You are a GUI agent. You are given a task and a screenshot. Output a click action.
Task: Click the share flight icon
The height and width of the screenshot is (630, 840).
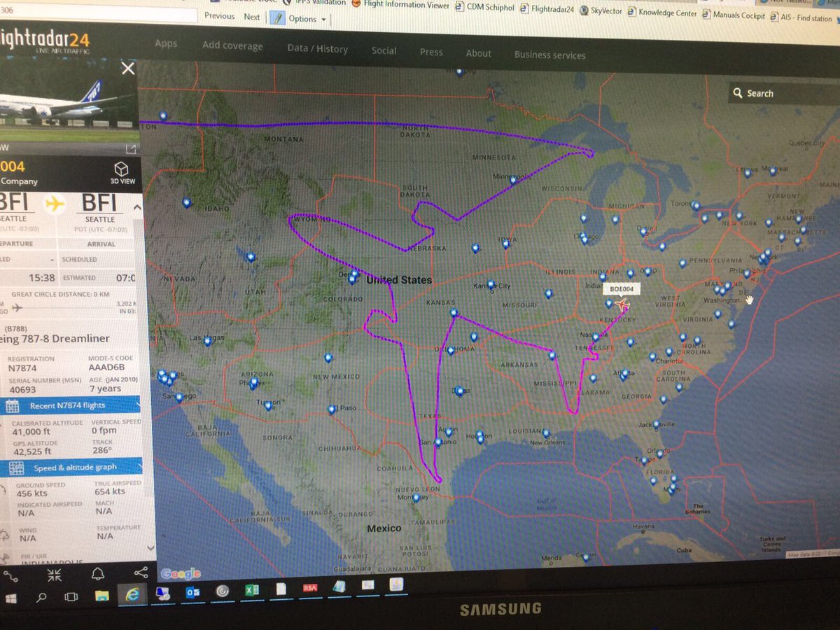(x=140, y=573)
